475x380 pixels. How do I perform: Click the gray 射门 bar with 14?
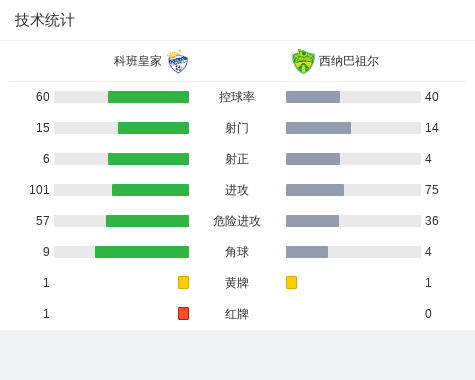(x=318, y=128)
